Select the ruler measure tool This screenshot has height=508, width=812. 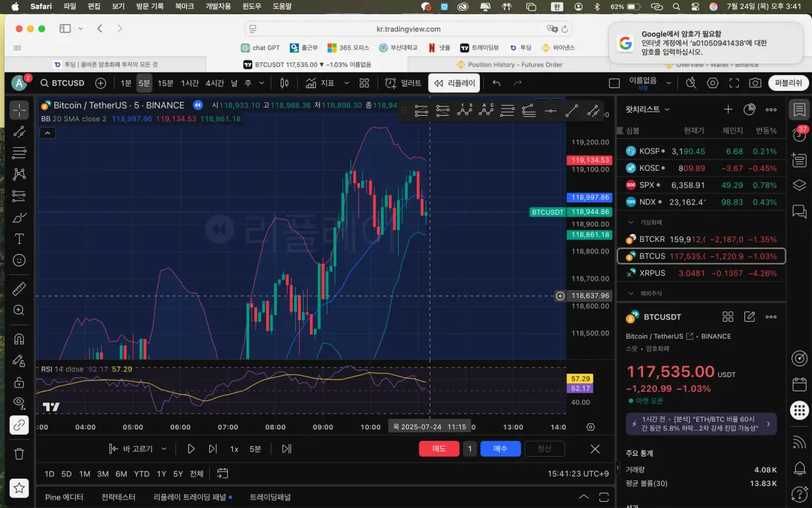19,289
